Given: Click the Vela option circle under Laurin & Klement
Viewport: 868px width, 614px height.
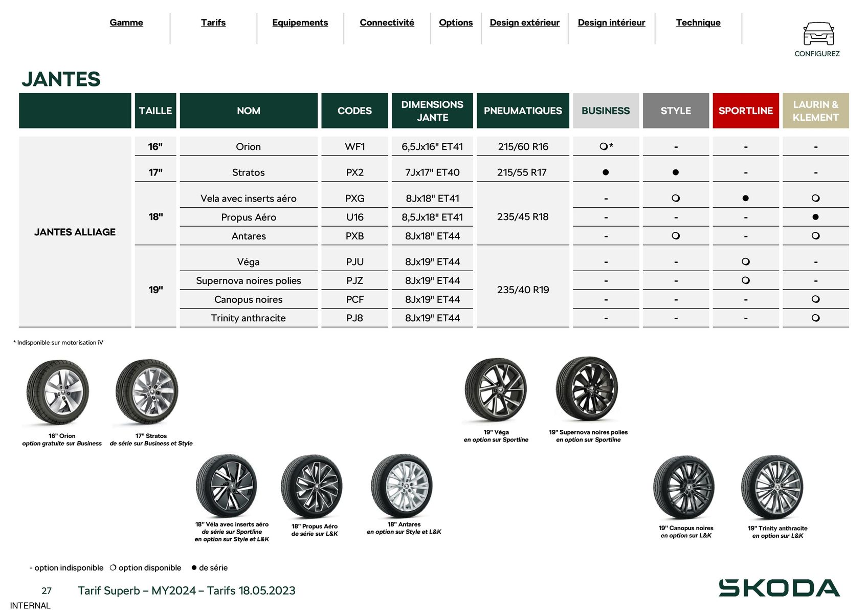Looking at the screenshot, I should 816,198.
